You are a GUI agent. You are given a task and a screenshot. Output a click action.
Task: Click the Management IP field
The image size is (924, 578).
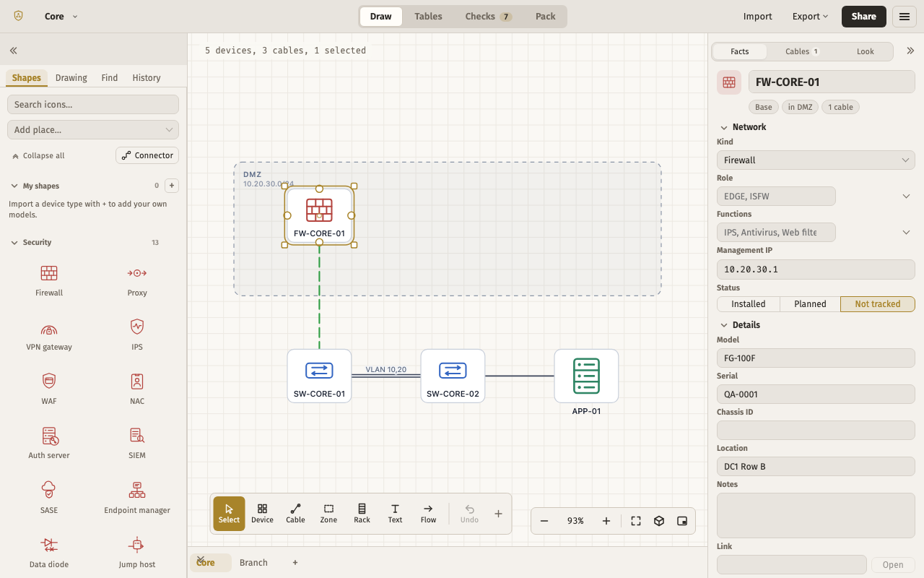(816, 269)
